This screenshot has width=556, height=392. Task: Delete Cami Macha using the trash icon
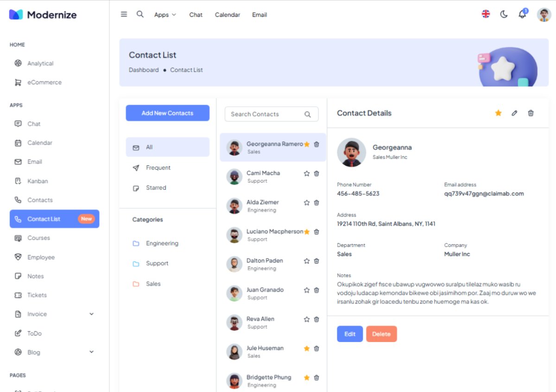pyautogui.click(x=316, y=173)
